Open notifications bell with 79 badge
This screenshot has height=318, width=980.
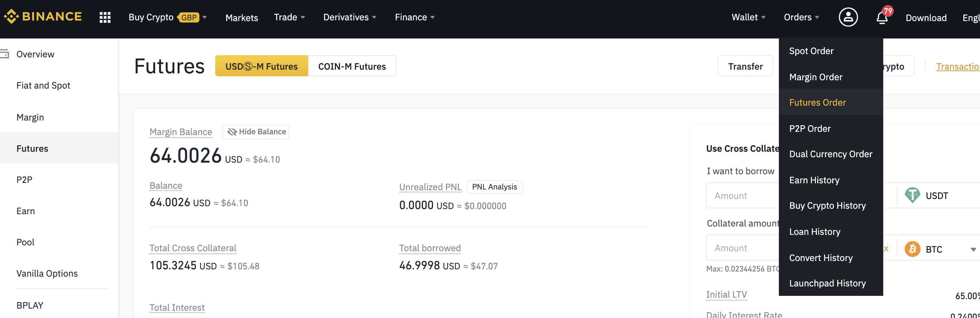[x=882, y=17]
